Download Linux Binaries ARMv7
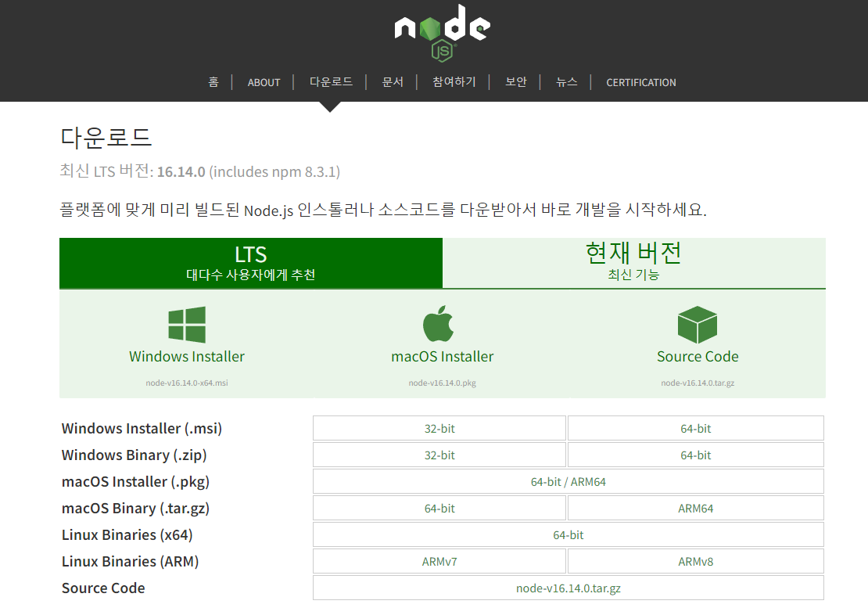Screen dimensions: 868x615 439,561
